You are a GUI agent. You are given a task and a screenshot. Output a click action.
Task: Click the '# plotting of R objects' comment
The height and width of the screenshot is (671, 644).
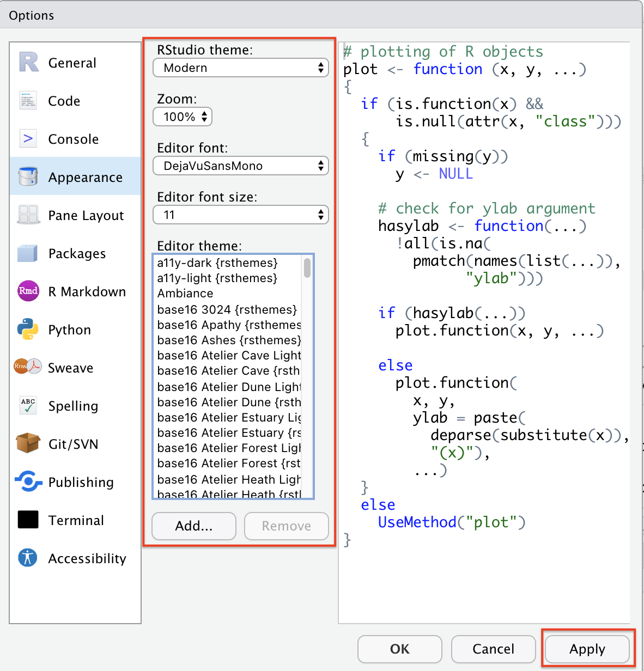[443, 52]
